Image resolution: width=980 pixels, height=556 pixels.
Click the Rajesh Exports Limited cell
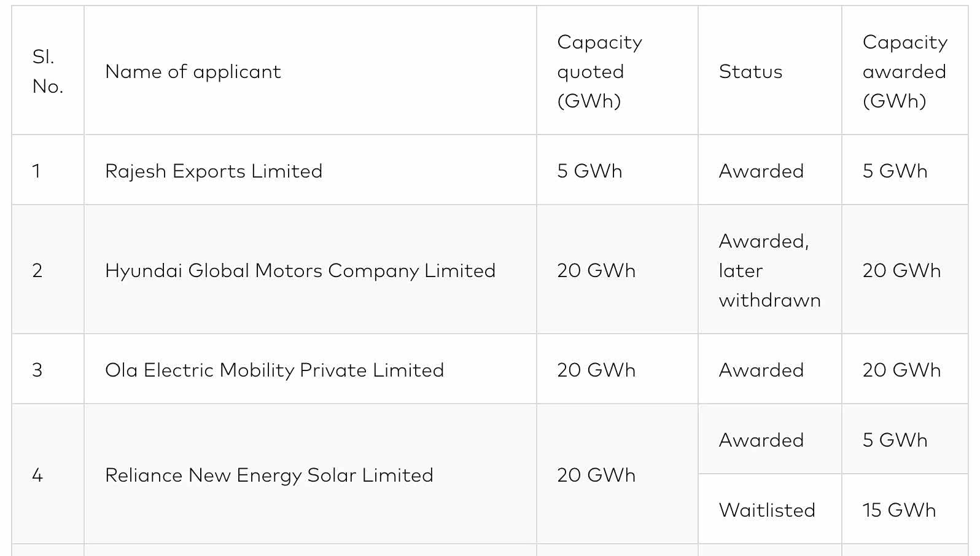tap(214, 171)
